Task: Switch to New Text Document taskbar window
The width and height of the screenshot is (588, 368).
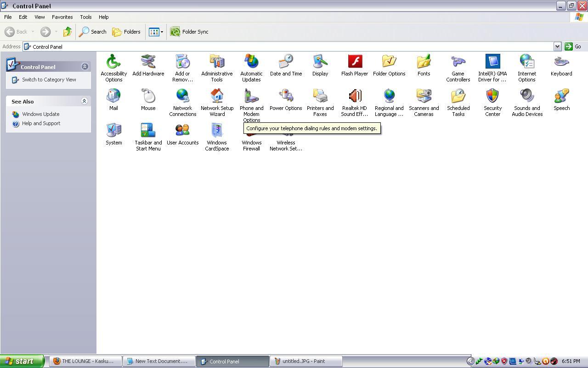Action: 159,361
